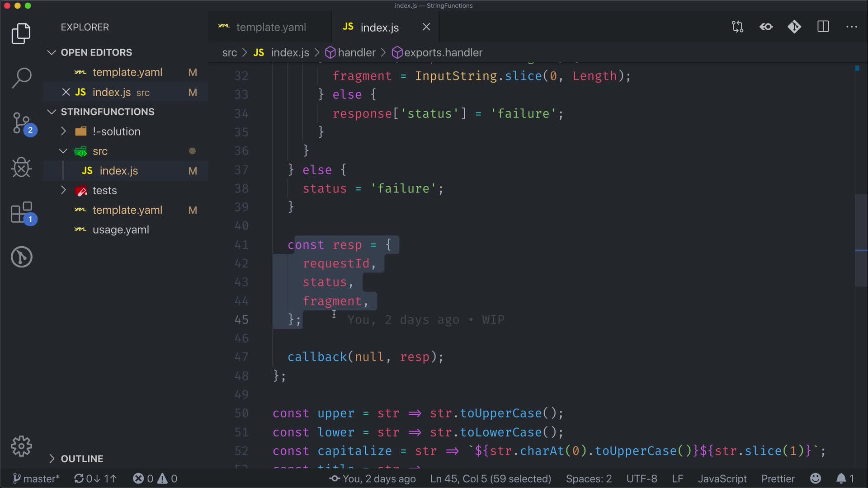Open the More Actions ellipsis menu

[x=851, y=27]
